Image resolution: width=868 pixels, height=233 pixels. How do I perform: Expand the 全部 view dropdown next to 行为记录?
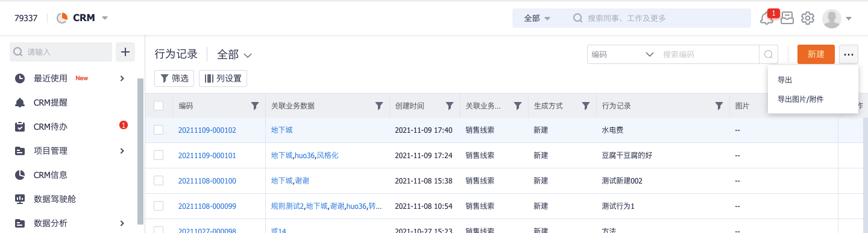pos(234,54)
